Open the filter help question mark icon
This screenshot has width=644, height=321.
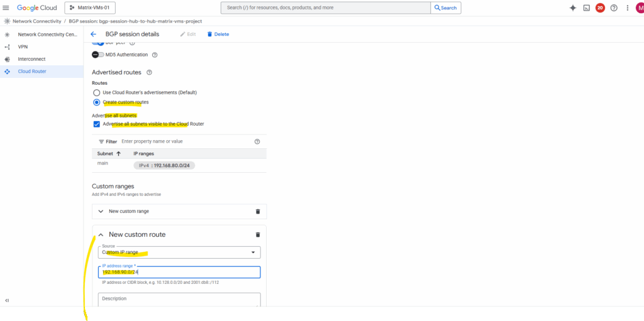(257, 141)
